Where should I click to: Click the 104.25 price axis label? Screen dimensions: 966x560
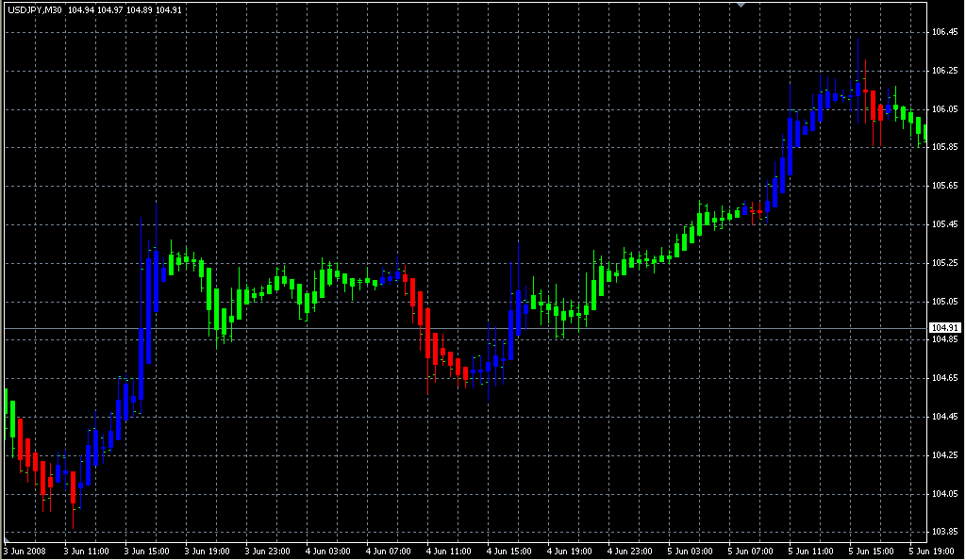pyautogui.click(x=945, y=455)
